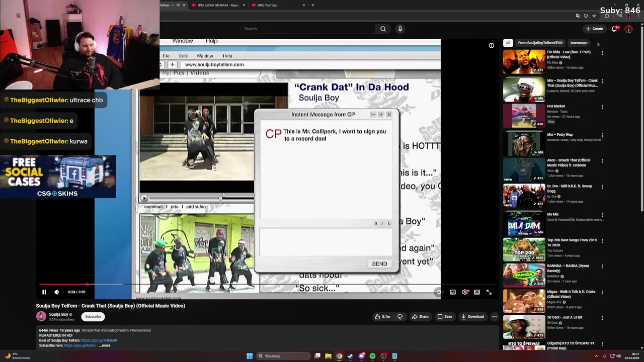Open account avatar menu
The height and width of the screenshot is (362, 644).
point(628,29)
